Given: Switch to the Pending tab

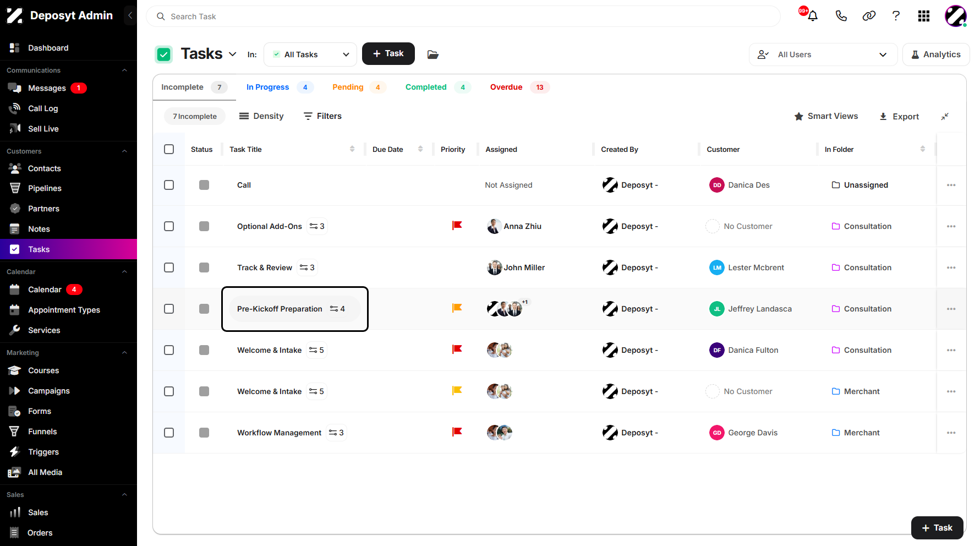Looking at the screenshot, I should tap(359, 87).
